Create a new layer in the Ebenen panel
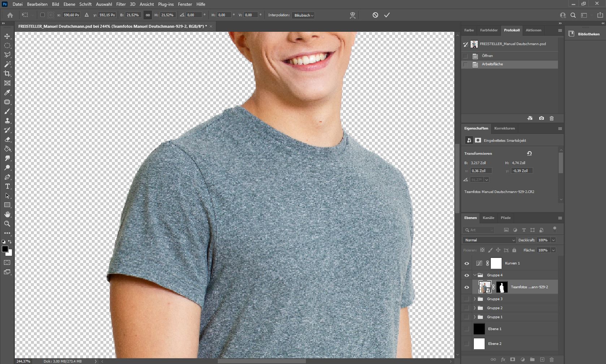The image size is (606, 364). pos(542,360)
